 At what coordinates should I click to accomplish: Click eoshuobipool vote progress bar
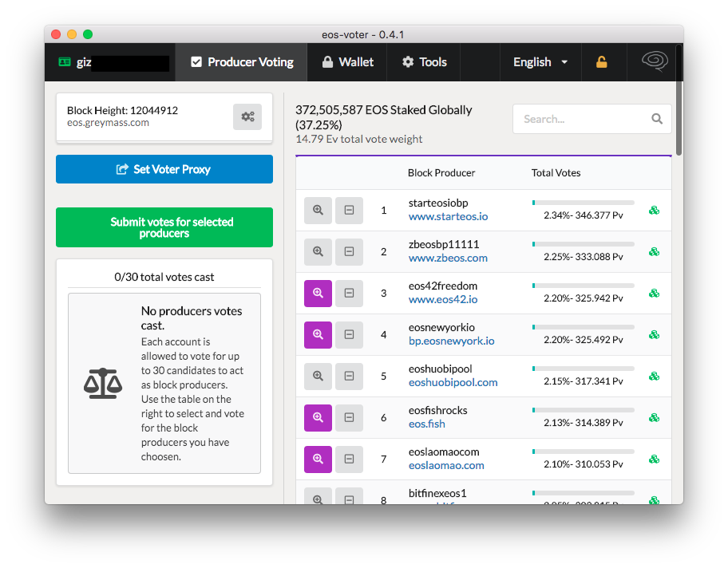click(x=584, y=369)
